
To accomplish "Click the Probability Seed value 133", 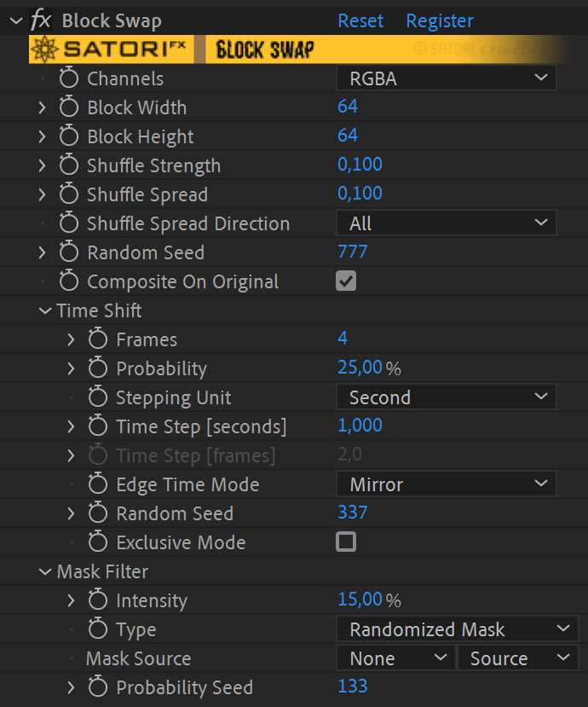I will coord(353,687).
